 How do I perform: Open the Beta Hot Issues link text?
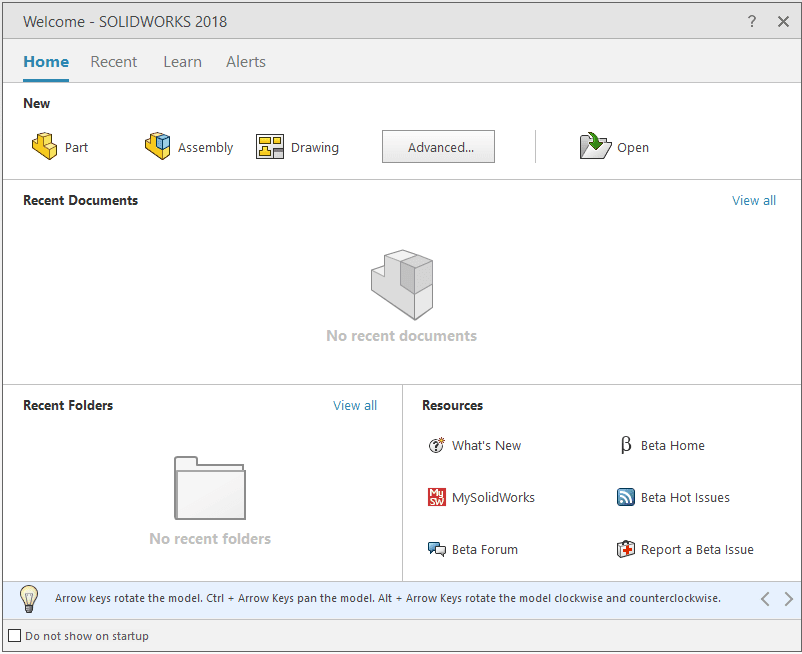coord(685,498)
